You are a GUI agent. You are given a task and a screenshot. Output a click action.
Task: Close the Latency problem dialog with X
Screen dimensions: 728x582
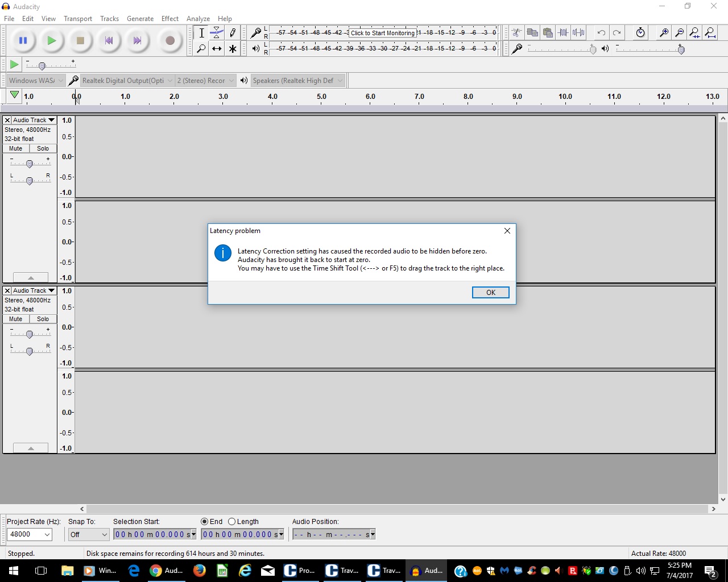(507, 231)
